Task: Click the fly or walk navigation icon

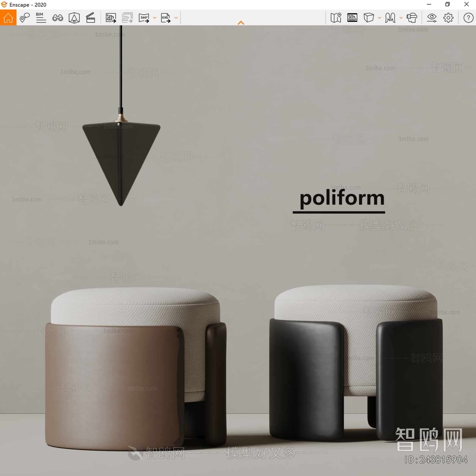Action: pos(390,18)
